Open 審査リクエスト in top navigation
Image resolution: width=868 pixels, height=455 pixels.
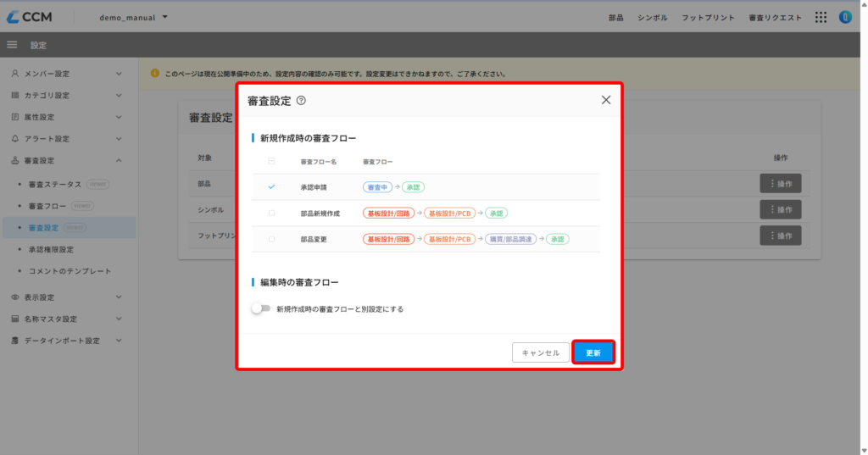point(775,18)
